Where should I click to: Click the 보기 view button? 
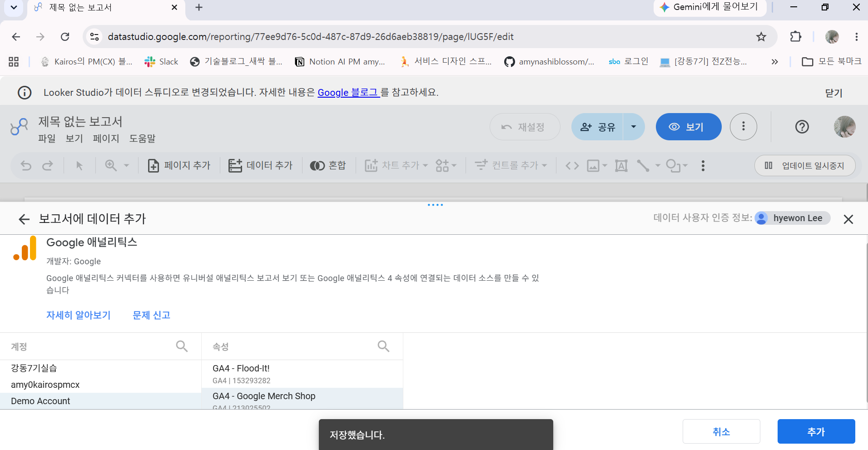point(689,127)
